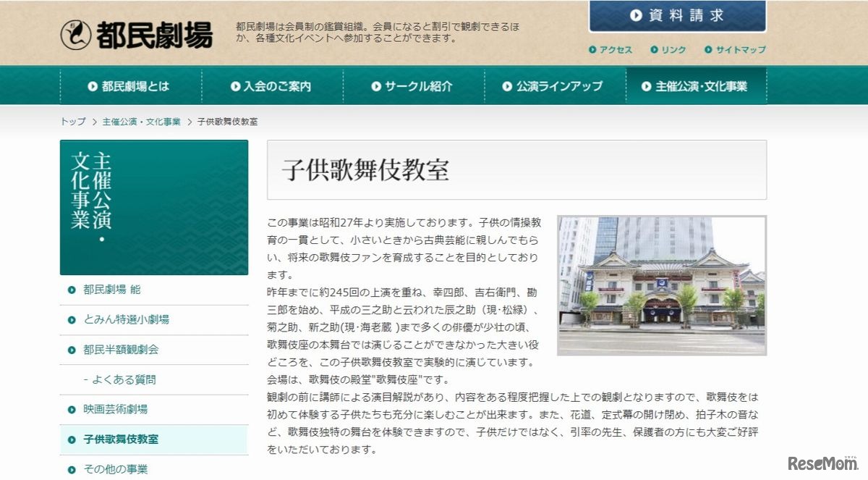This screenshot has width=868, height=480.
Task: Open その他の事業 in sidebar
Action: (x=116, y=468)
